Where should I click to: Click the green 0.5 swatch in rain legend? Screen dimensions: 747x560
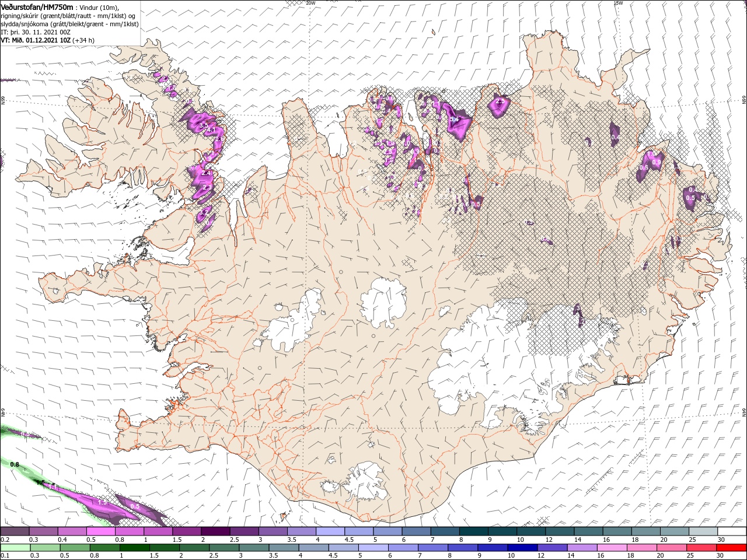click(x=75, y=548)
